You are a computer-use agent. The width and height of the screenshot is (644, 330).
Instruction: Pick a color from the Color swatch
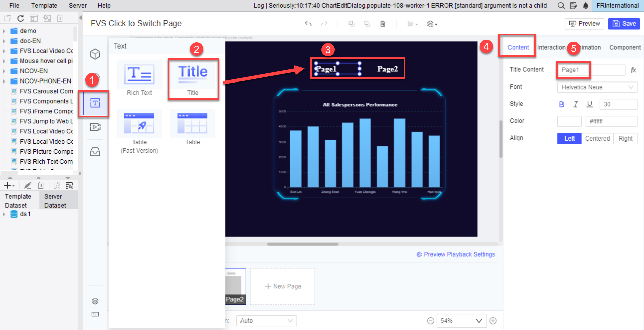(x=569, y=121)
